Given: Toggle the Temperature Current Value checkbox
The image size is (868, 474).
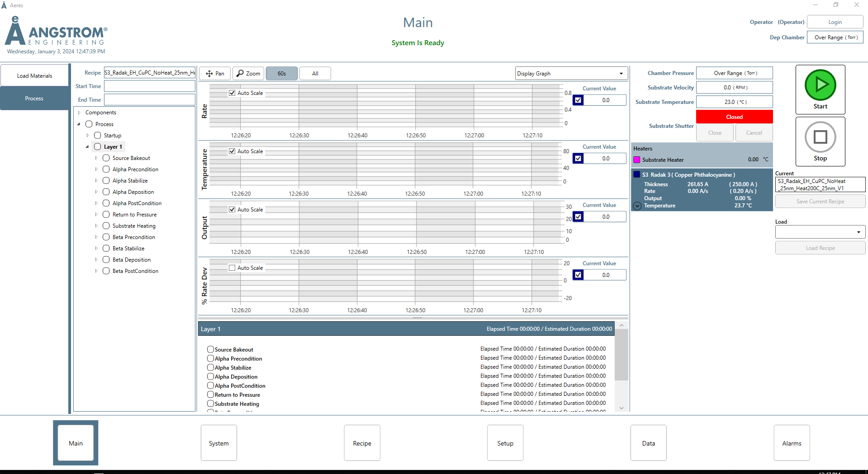Looking at the screenshot, I should pyautogui.click(x=578, y=159).
